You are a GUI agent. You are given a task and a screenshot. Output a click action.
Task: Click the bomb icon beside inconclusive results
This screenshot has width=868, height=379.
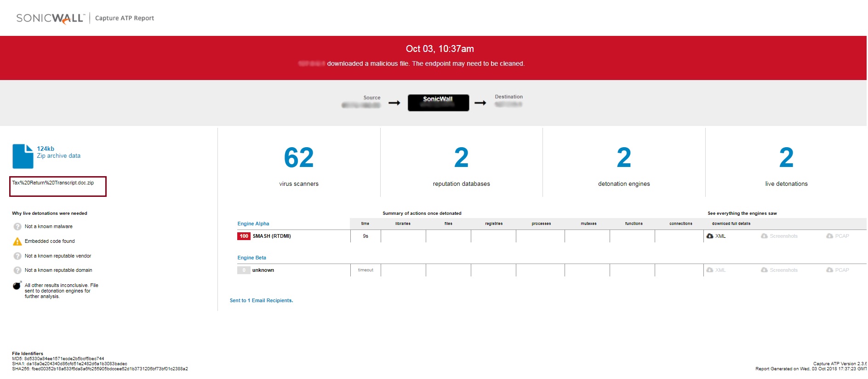pyautogui.click(x=17, y=286)
